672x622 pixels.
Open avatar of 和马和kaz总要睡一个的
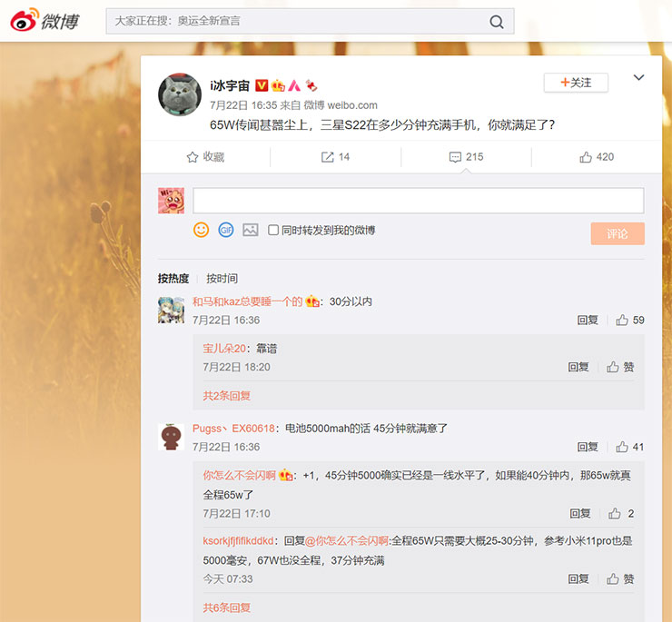coord(171,310)
